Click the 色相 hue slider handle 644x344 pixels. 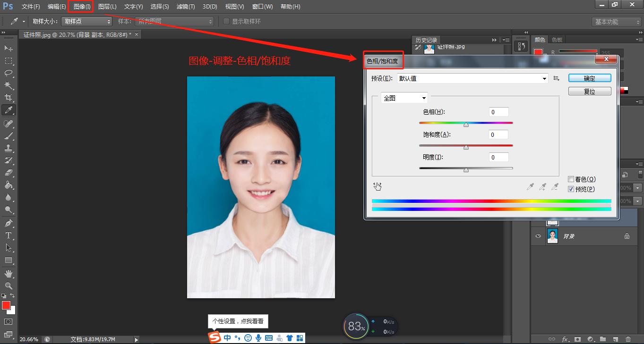click(466, 125)
